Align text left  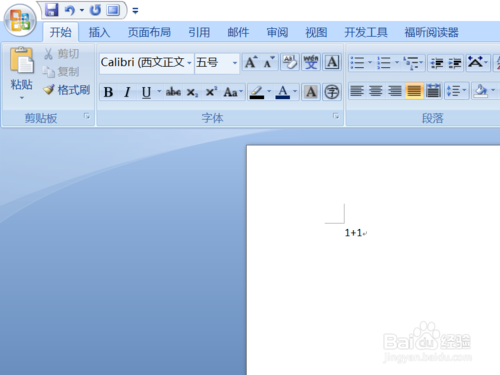[x=357, y=91]
